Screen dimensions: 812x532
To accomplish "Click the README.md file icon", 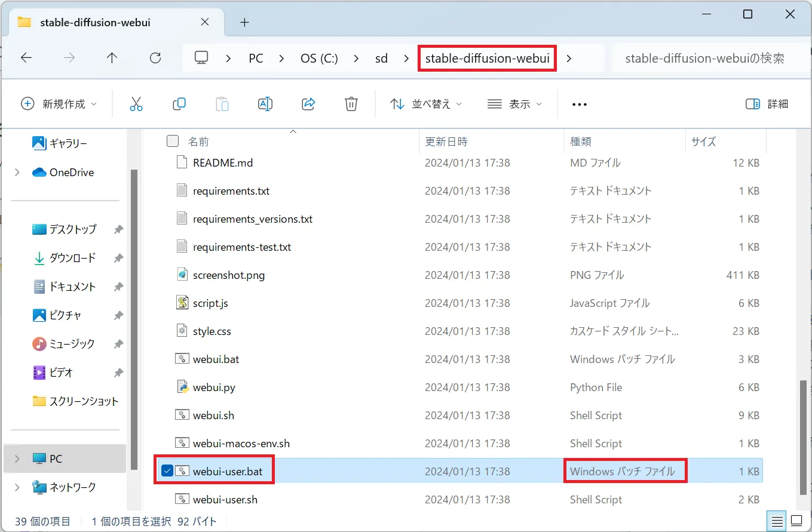I will click(x=182, y=162).
